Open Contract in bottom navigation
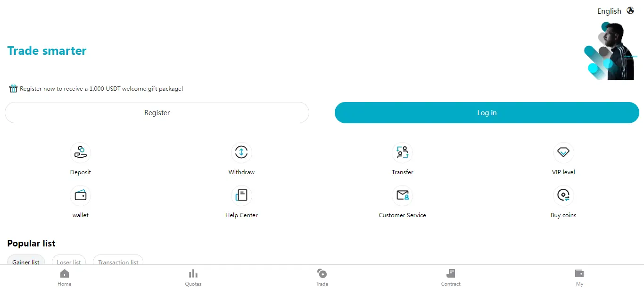644x288 pixels. tap(451, 277)
